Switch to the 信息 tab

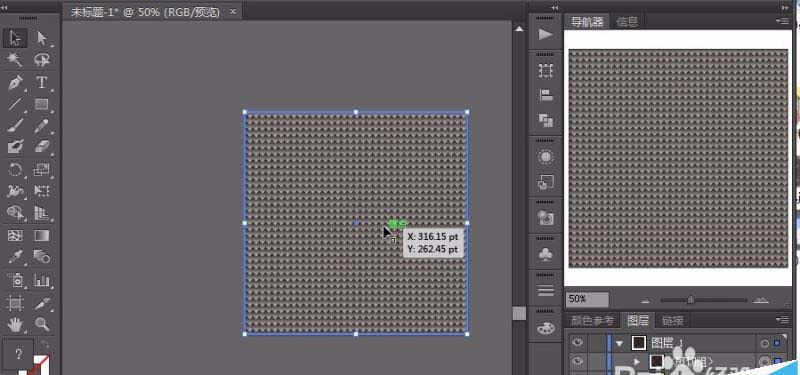click(627, 21)
